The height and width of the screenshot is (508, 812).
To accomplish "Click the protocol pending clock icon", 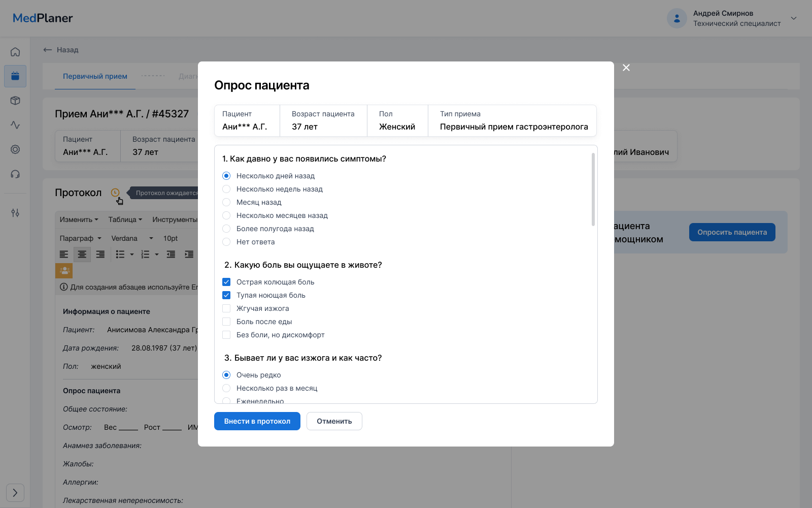I will (115, 193).
